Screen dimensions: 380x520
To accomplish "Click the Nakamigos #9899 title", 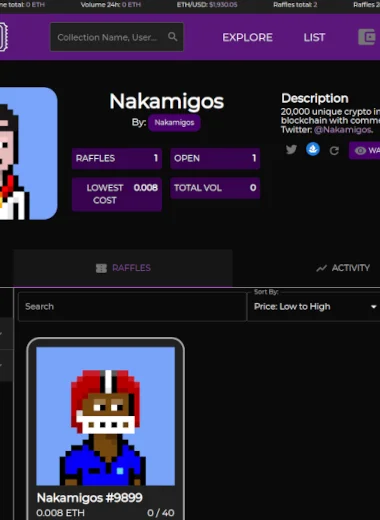I will coord(89,498).
